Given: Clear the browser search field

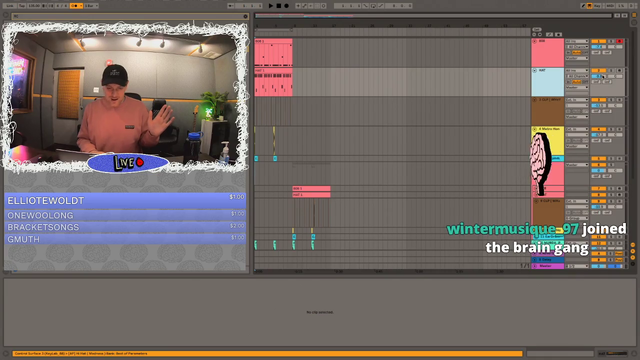Looking at the screenshot, I should 245,16.
